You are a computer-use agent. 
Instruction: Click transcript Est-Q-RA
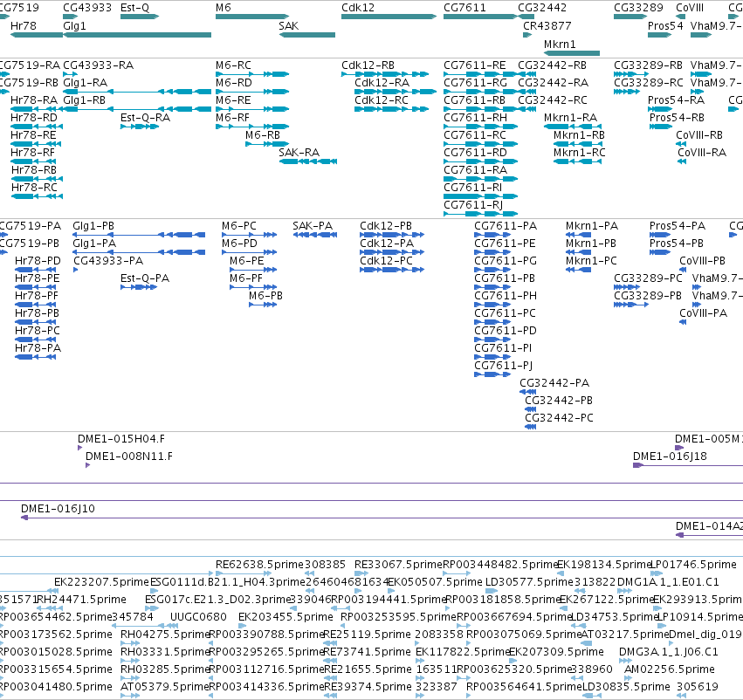point(145,118)
